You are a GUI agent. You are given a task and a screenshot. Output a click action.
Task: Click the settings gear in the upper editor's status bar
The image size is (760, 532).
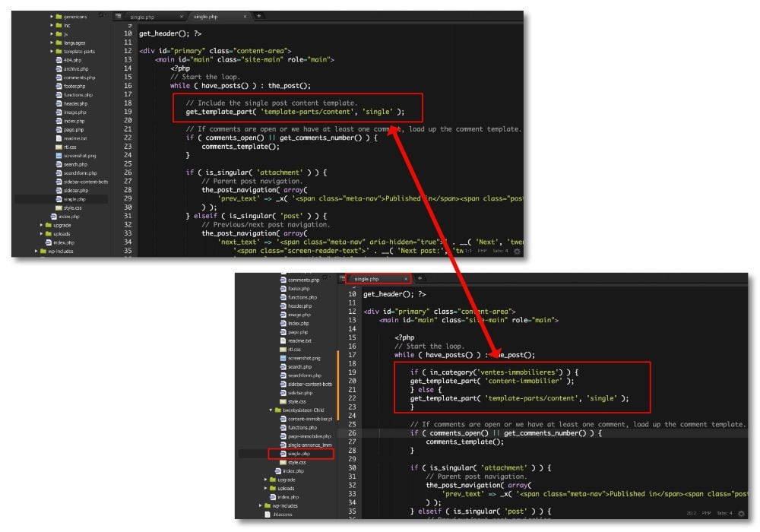tap(518, 250)
